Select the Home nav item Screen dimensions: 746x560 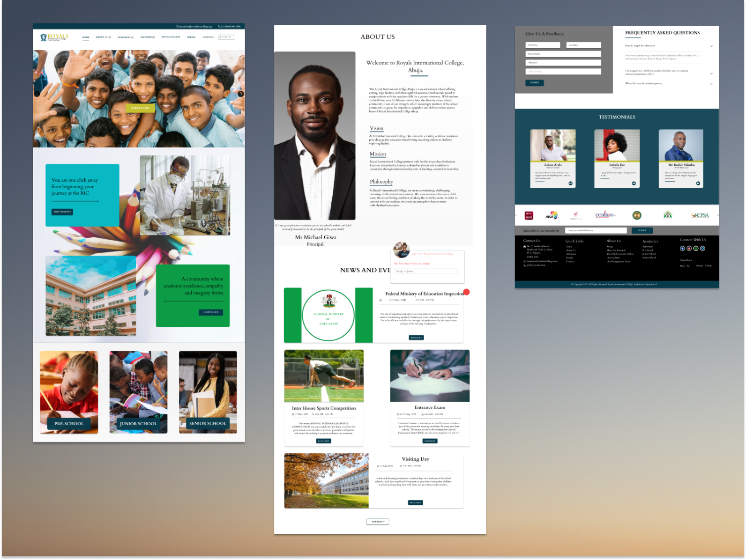click(x=86, y=37)
